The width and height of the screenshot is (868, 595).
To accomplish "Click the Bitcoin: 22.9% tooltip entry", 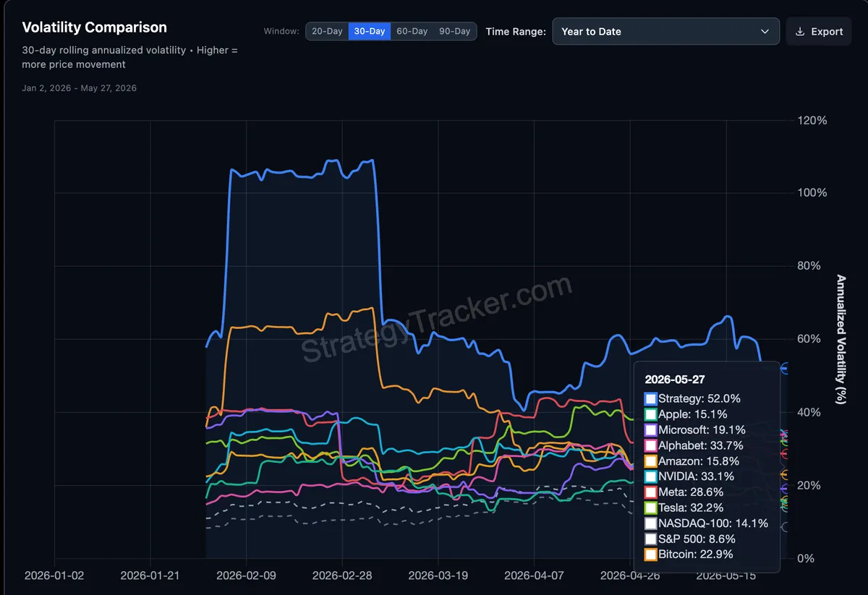I will (x=689, y=555).
